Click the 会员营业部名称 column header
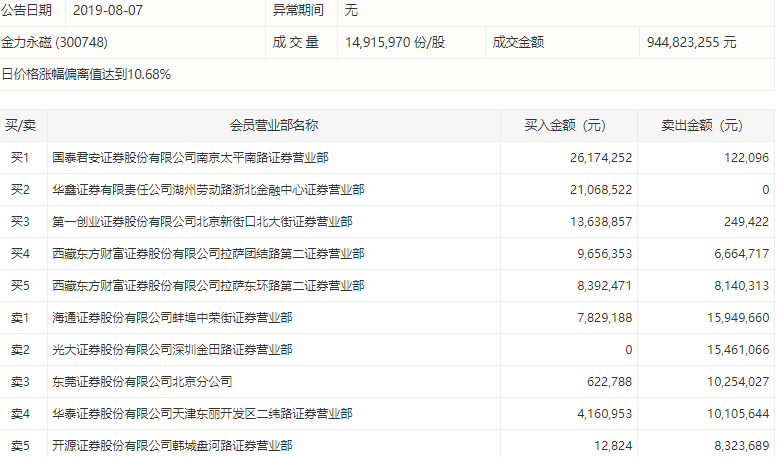This screenshot has width=777, height=457. point(274,125)
